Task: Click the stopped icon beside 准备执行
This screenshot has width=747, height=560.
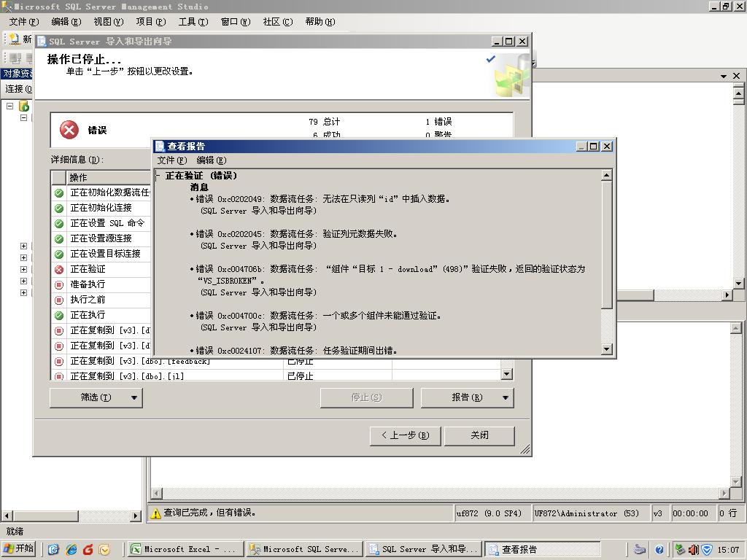Action: (x=59, y=285)
